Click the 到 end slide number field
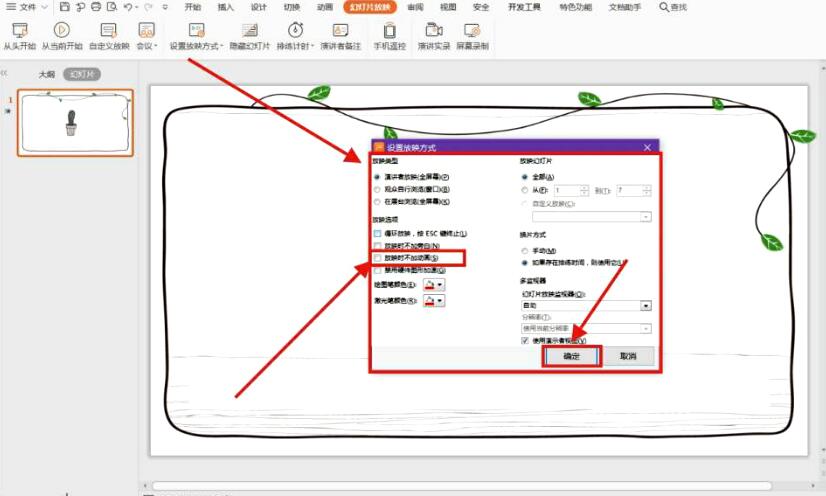Viewport: 826px width, 496px height. [630, 190]
